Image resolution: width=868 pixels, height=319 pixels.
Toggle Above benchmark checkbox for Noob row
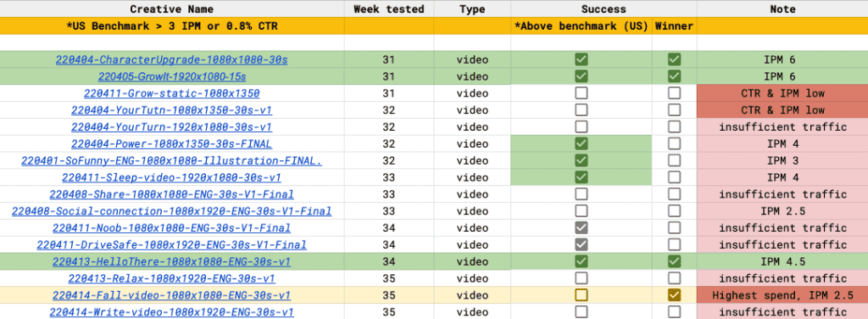point(581,227)
